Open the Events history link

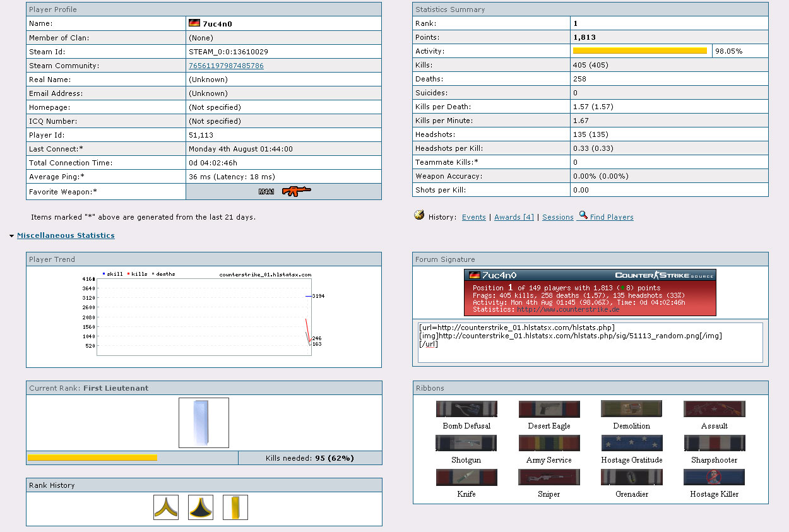point(473,217)
